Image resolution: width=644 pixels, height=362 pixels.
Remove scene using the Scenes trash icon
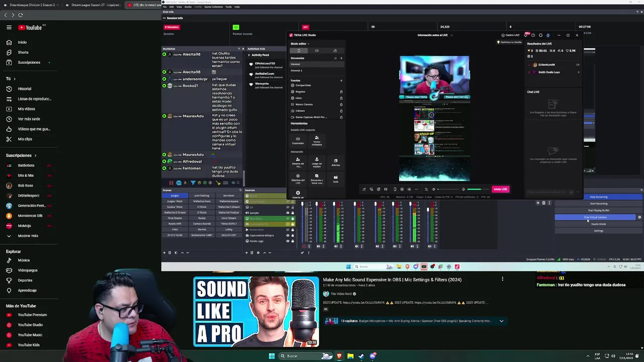[170, 252]
